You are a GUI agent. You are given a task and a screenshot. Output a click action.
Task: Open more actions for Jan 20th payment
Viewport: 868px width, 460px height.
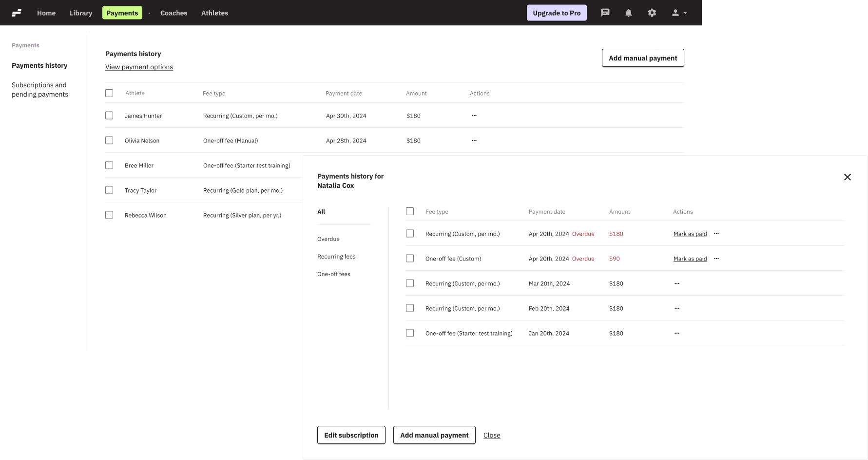tap(676, 333)
